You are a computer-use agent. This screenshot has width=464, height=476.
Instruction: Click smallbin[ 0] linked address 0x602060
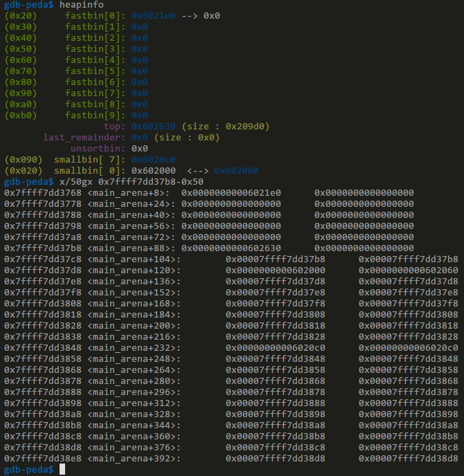coord(236,171)
